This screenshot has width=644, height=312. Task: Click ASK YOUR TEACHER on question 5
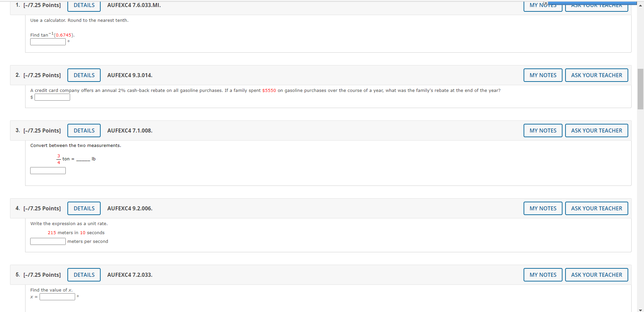point(596,274)
